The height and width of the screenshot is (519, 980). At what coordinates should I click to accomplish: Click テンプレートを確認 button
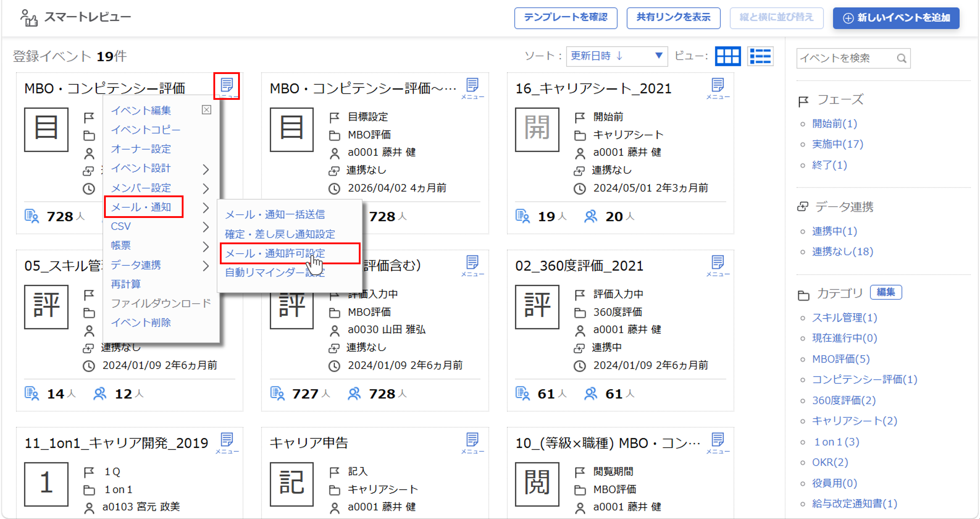pos(566,18)
